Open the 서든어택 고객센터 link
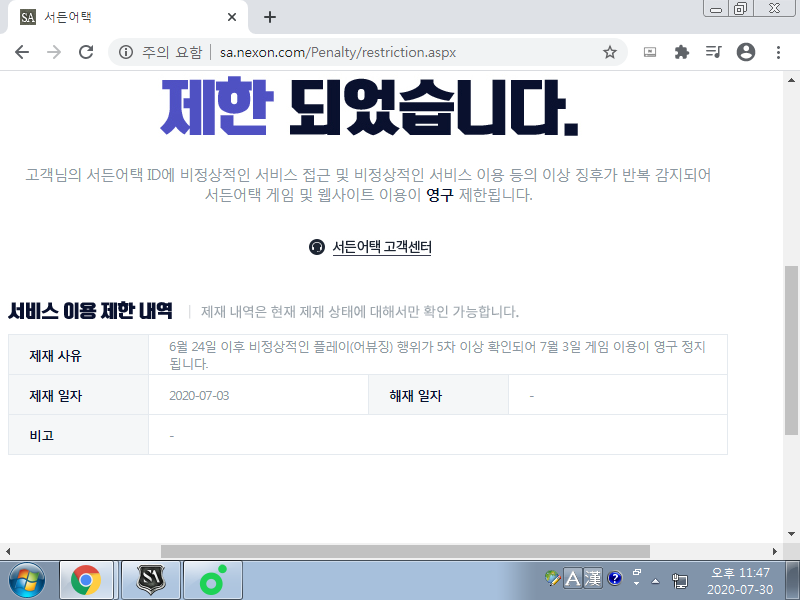This screenshot has height=600, width=800. point(381,247)
